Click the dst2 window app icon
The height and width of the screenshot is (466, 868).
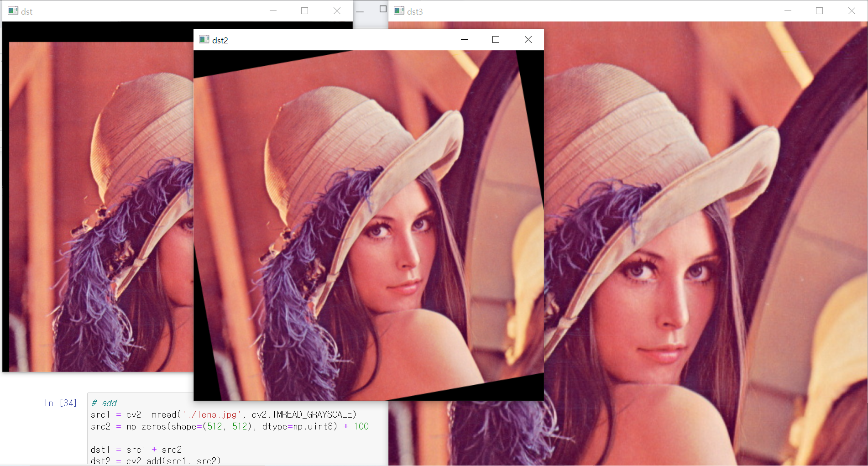coord(204,40)
